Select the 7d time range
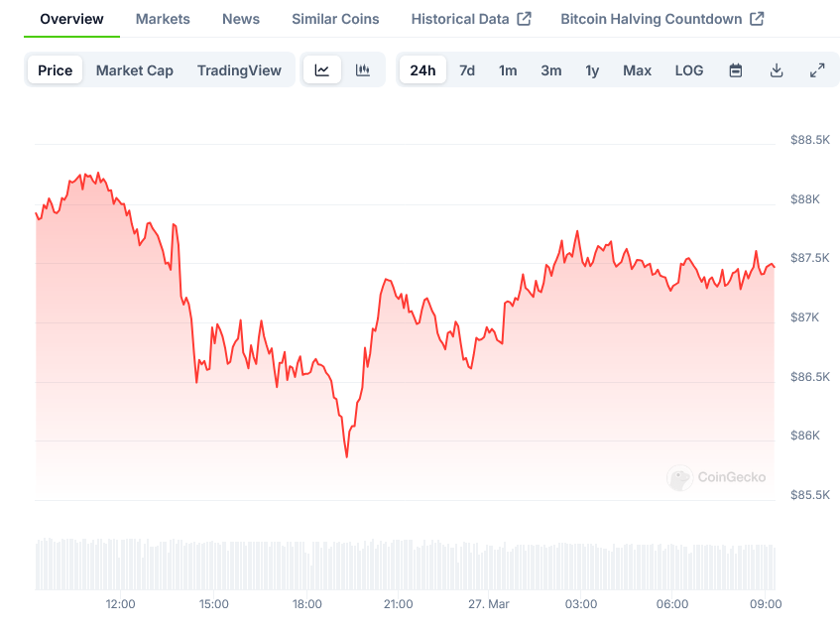Image resolution: width=840 pixels, height=631 pixels. (467, 70)
